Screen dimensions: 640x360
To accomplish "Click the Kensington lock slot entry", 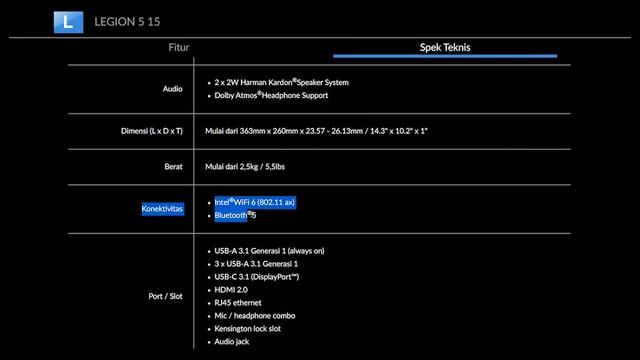I will click(248, 329).
